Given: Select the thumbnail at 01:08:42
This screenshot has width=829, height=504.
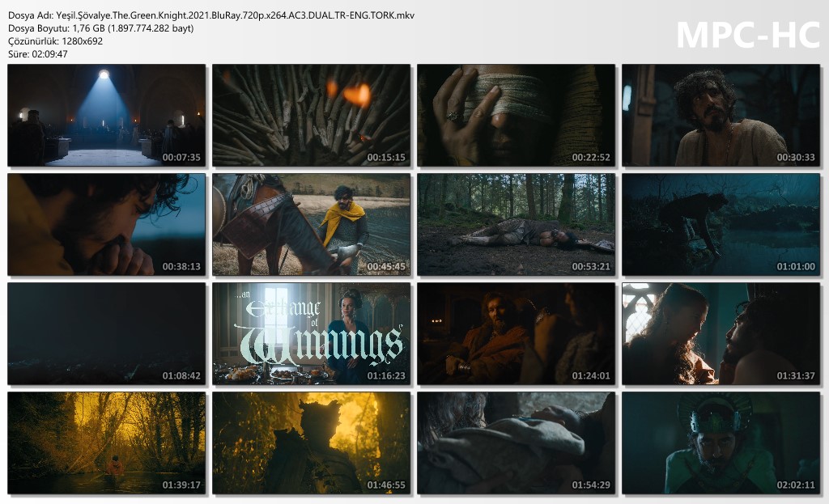Looking at the screenshot, I should pos(106,333).
